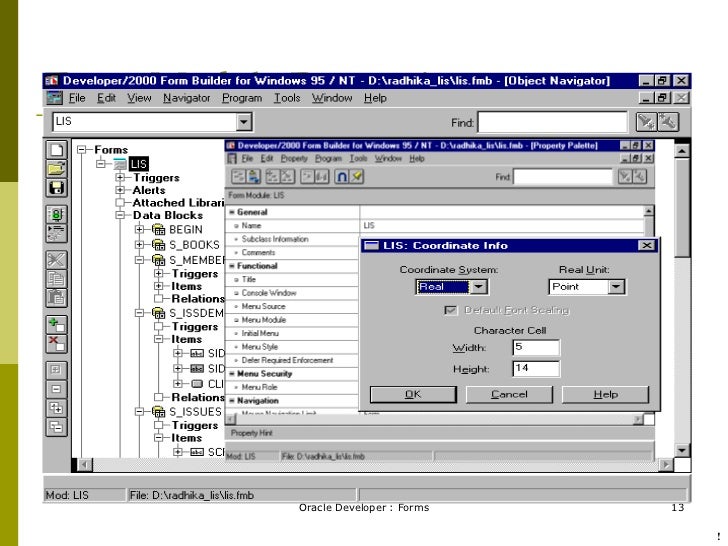This screenshot has width=728, height=546.
Task: Click the New icon in the left toolbar
Action: (56, 150)
